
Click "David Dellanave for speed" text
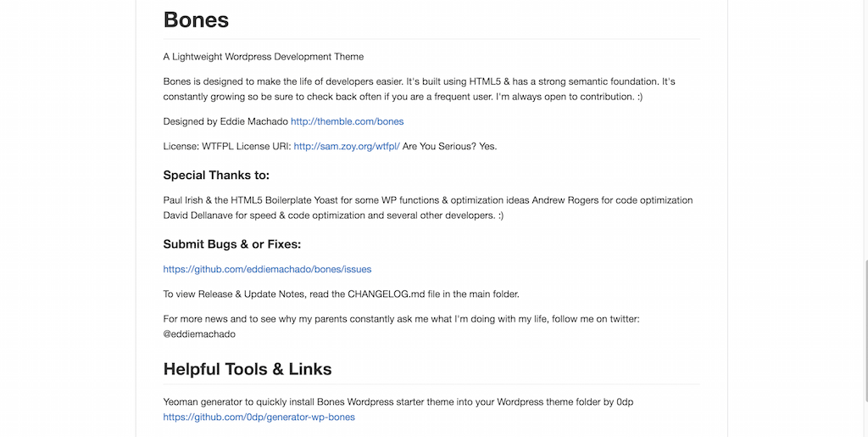219,215
